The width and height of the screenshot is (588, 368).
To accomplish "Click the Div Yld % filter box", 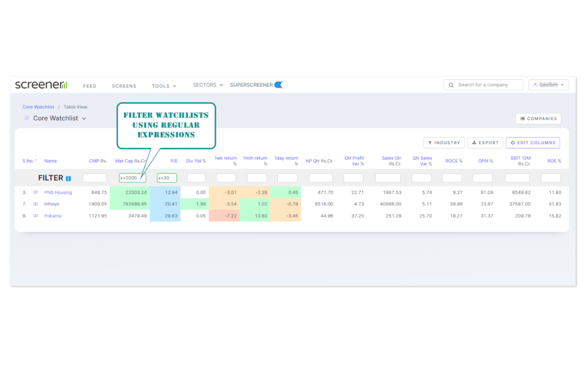I will pos(196,178).
